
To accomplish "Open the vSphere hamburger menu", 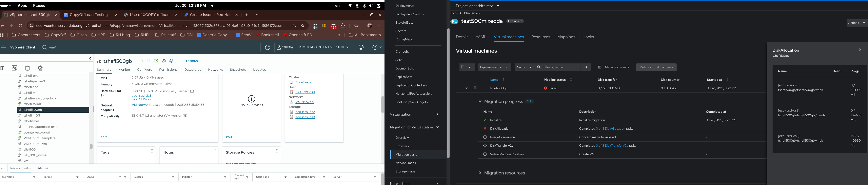I will click(x=4, y=47).
